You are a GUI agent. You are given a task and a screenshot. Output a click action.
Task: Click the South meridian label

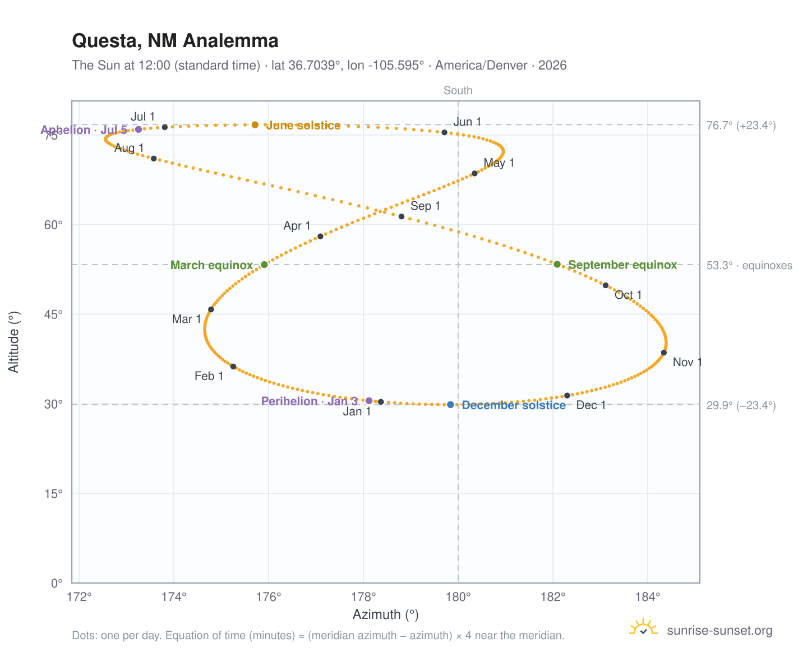pyautogui.click(x=458, y=90)
